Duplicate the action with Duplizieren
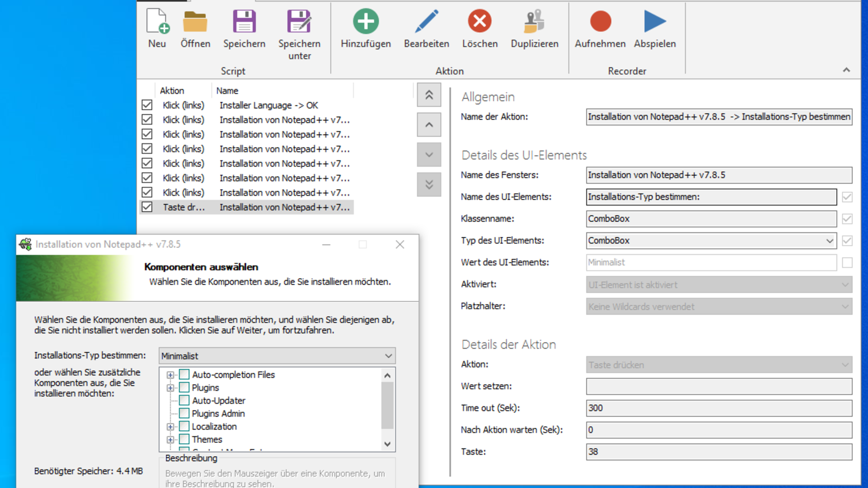This screenshot has height=488, width=868. click(x=534, y=28)
